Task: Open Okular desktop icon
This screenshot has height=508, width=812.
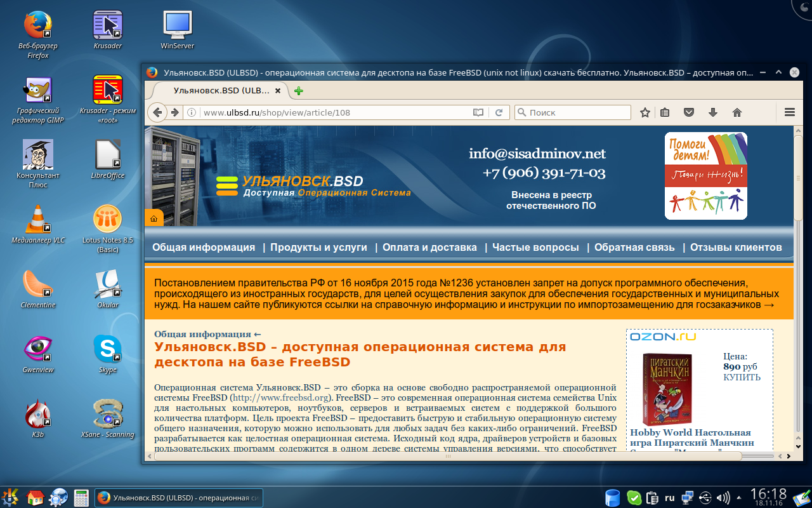Action: pyautogui.click(x=108, y=290)
